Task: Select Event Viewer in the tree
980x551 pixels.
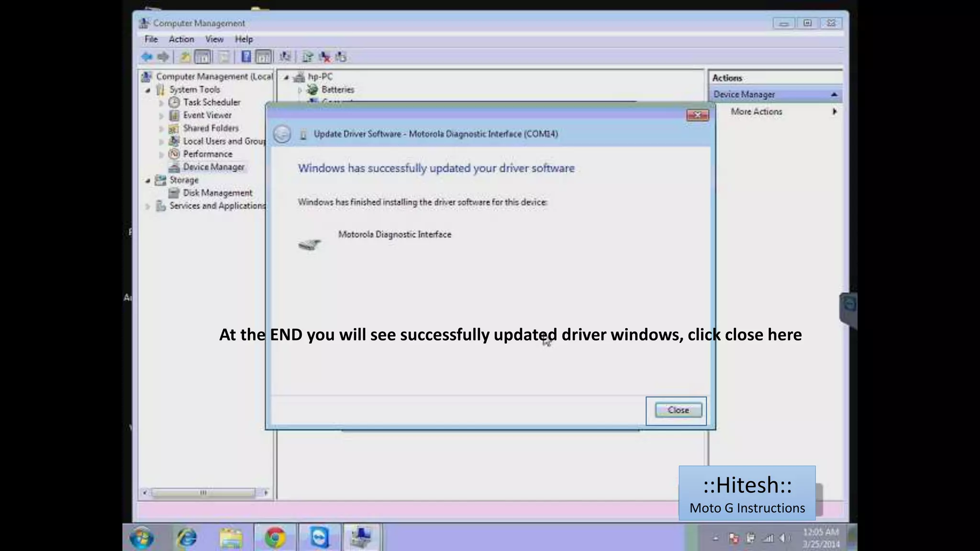Action: (207, 115)
